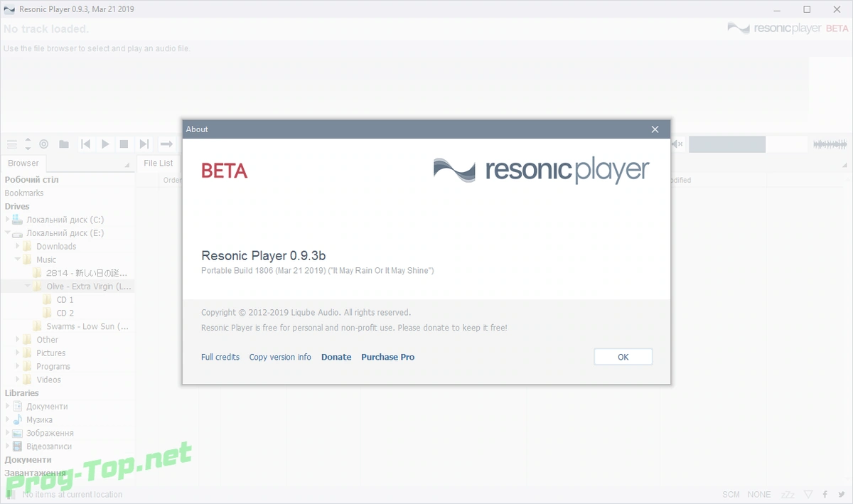Collapse the Music folder arrow
The height and width of the screenshot is (504, 853).
pos(18,259)
